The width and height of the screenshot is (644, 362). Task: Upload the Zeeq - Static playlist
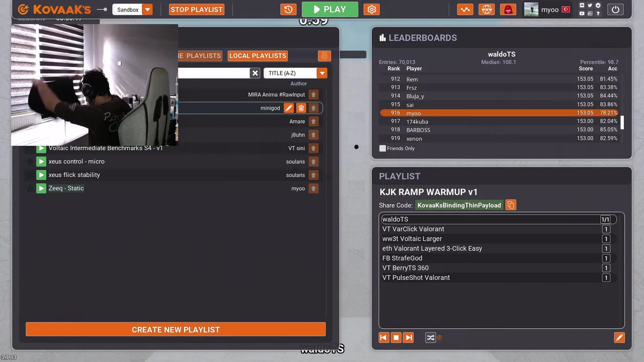[313, 189]
